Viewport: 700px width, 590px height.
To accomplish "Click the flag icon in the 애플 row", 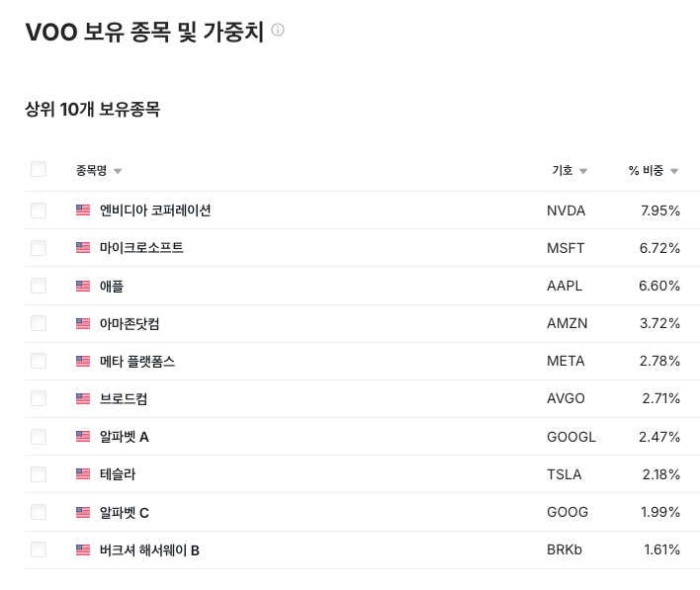I will [83, 286].
